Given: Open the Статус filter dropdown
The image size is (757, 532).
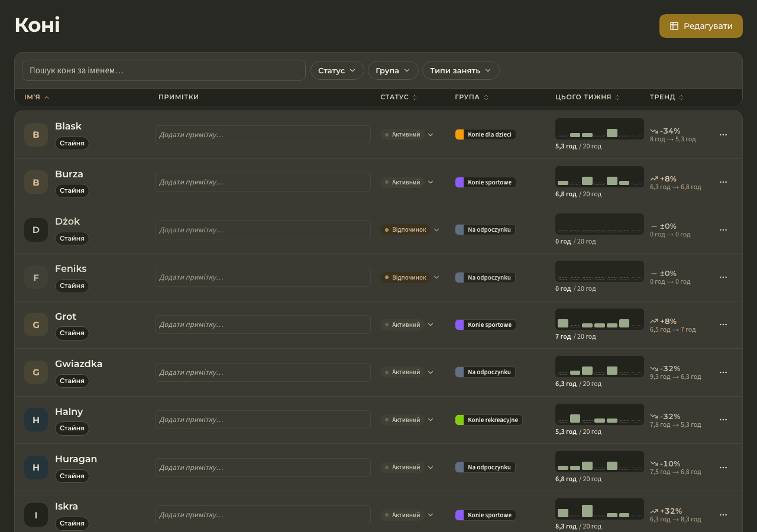Looking at the screenshot, I should coord(337,70).
